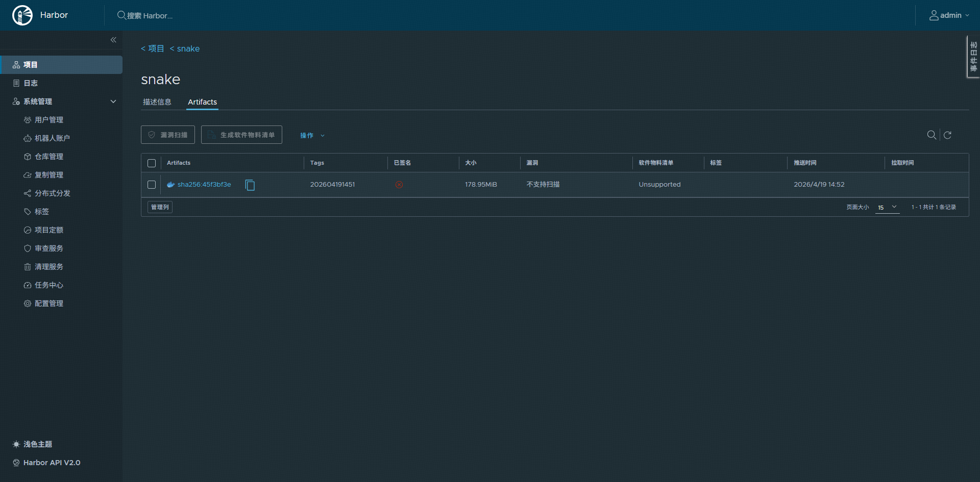980x482 pixels.
Task: Toggle the select-all artifacts checkbox
Action: [x=152, y=163]
